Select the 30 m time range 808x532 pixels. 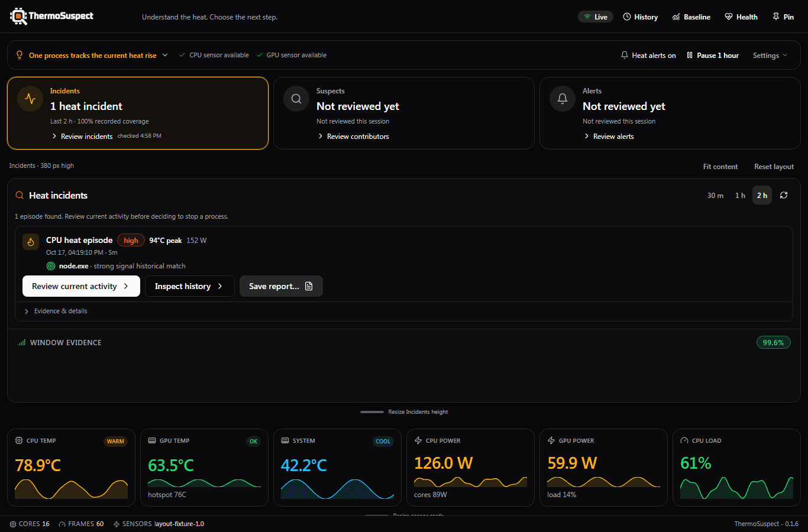tap(715, 195)
